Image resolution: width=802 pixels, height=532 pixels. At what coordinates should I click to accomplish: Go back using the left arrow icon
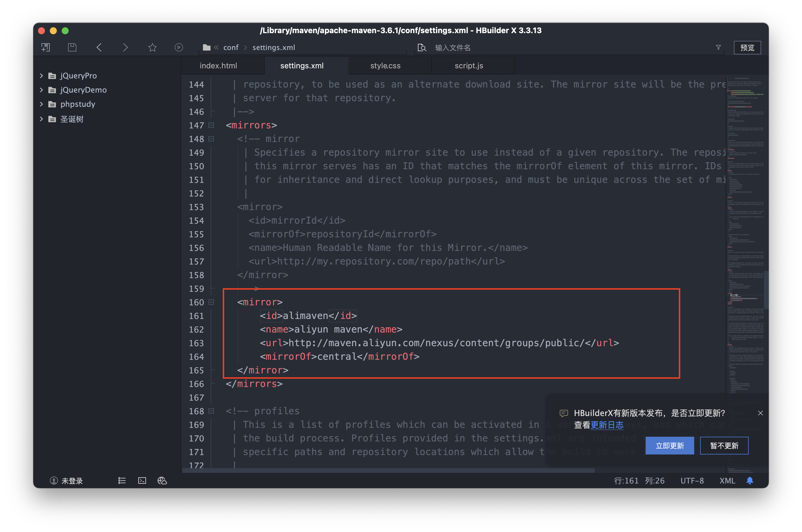click(x=99, y=48)
